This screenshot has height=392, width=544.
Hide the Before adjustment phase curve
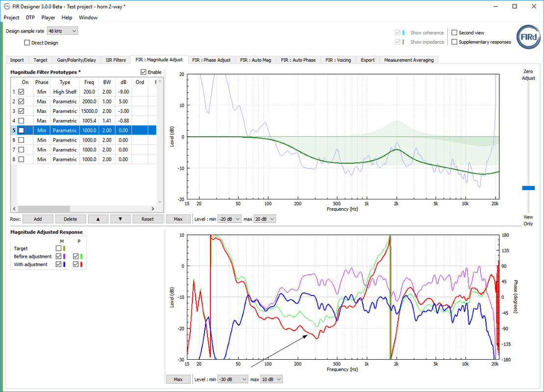(76, 256)
